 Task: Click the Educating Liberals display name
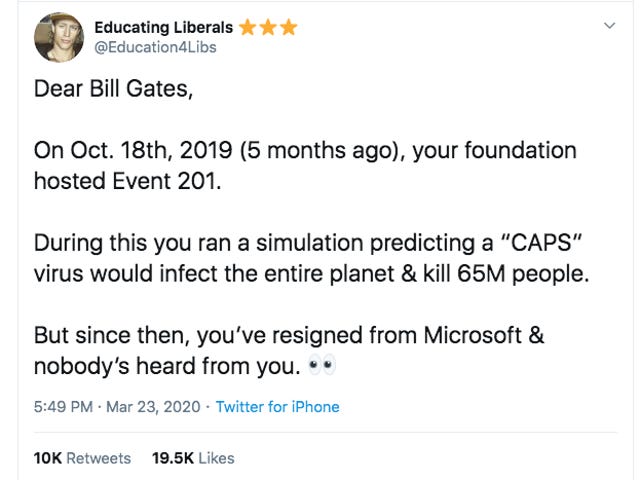click(164, 28)
